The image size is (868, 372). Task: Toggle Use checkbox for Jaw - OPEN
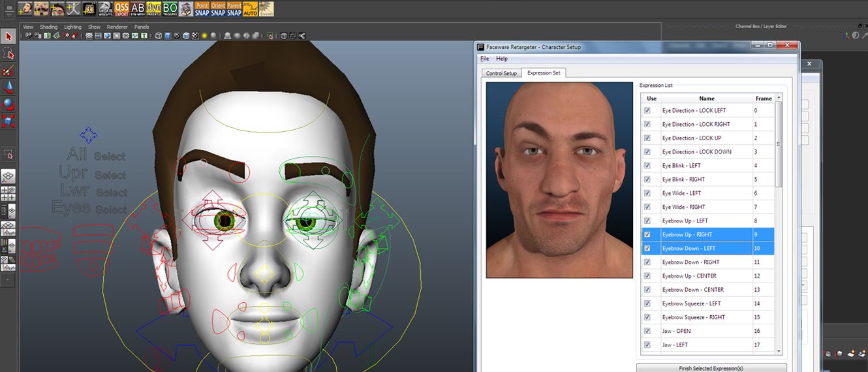pos(647,331)
